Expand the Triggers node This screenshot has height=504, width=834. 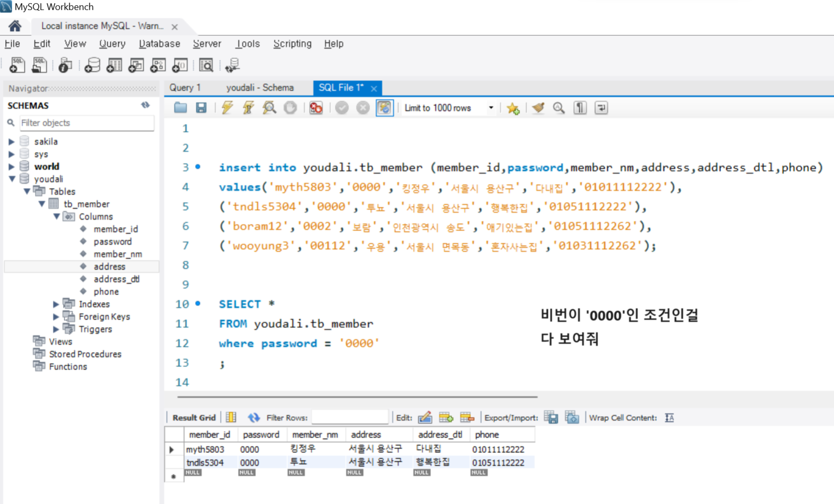[56, 329]
